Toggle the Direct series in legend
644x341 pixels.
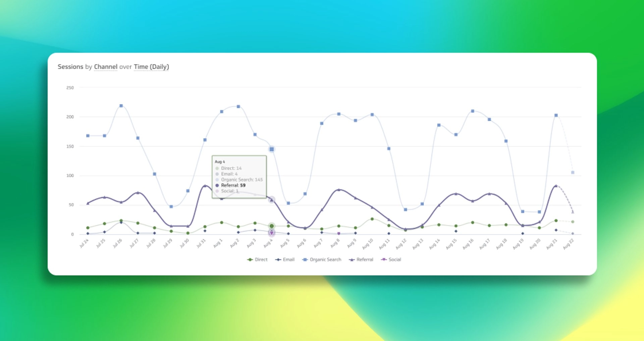click(x=257, y=260)
